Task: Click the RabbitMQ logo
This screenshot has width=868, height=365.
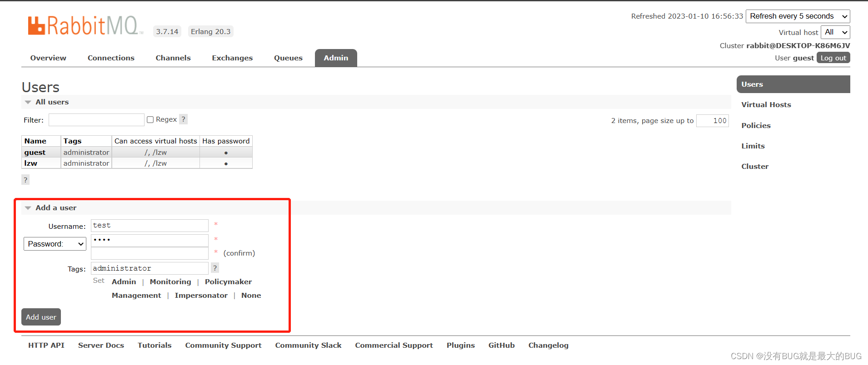Action: (85, 26)
